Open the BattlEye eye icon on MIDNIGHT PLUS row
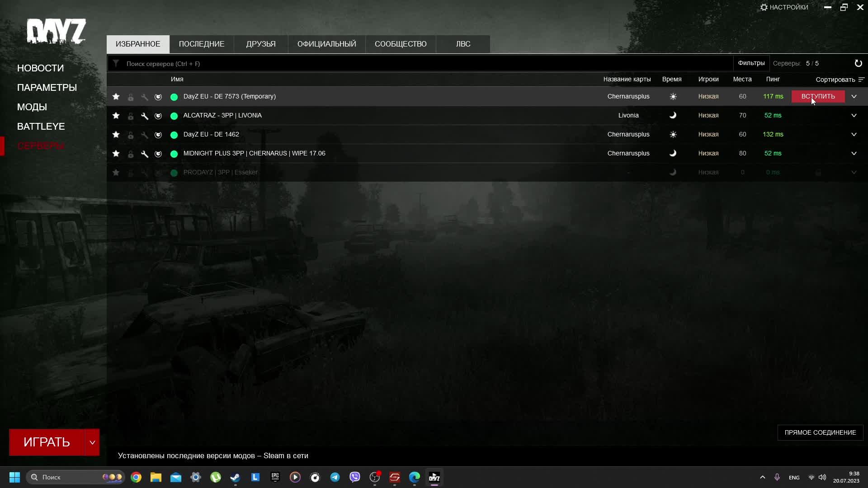 (x=158, y=154)
